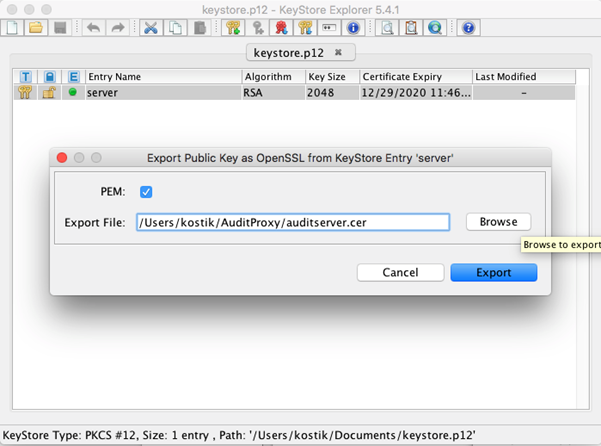Sort by Algorithm column header
The width and height of the screenshot is (601, 446).
274,77
